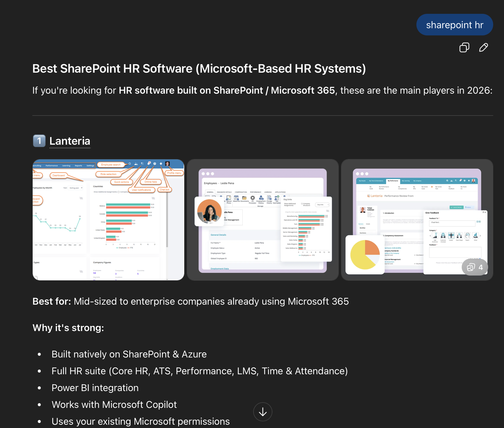Open the Rolling year dropdown
The width and height of the screenshot is (504, 428).
point(76,188)
